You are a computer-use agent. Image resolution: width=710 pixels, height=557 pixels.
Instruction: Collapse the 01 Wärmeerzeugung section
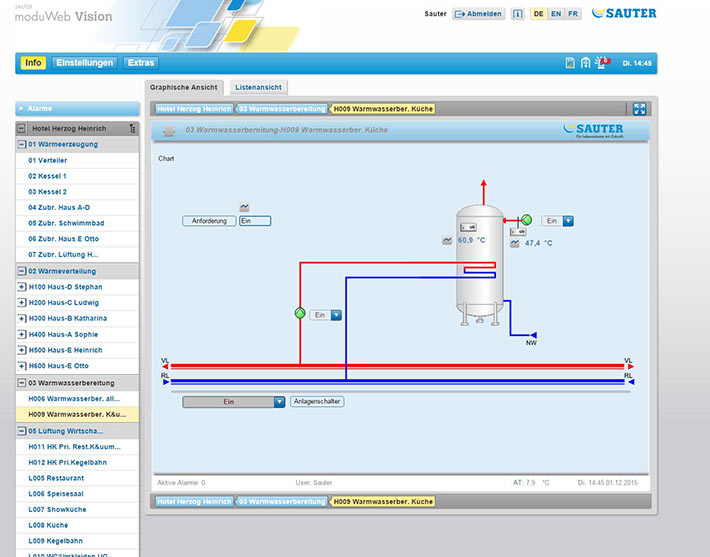pos(22,145)
